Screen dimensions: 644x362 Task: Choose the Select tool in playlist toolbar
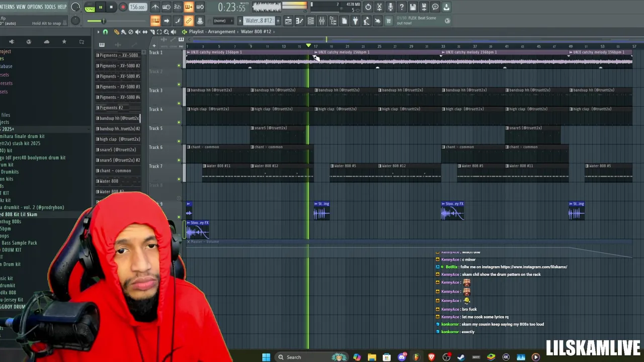(159, 32)
